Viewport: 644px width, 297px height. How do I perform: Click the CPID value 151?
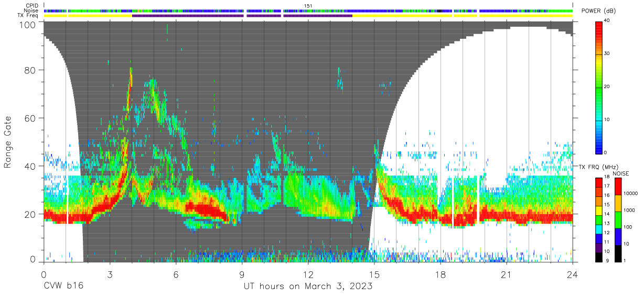[x=308, y=6]
